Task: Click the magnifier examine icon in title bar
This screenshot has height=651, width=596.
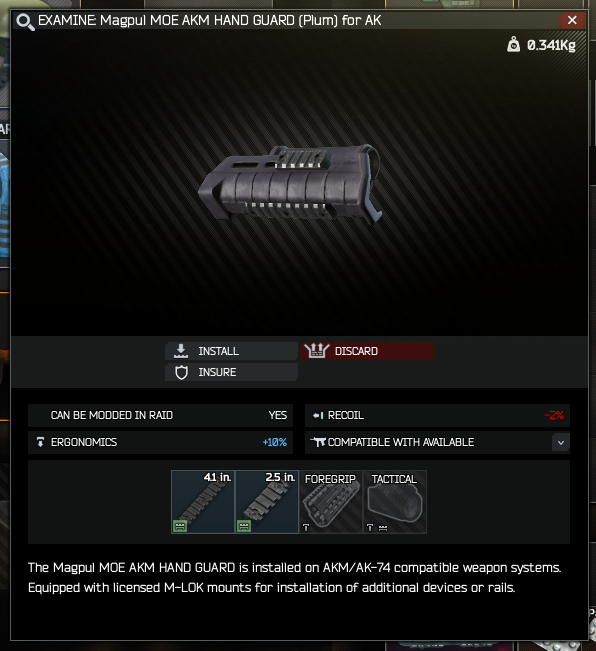Action: (25, 22)
